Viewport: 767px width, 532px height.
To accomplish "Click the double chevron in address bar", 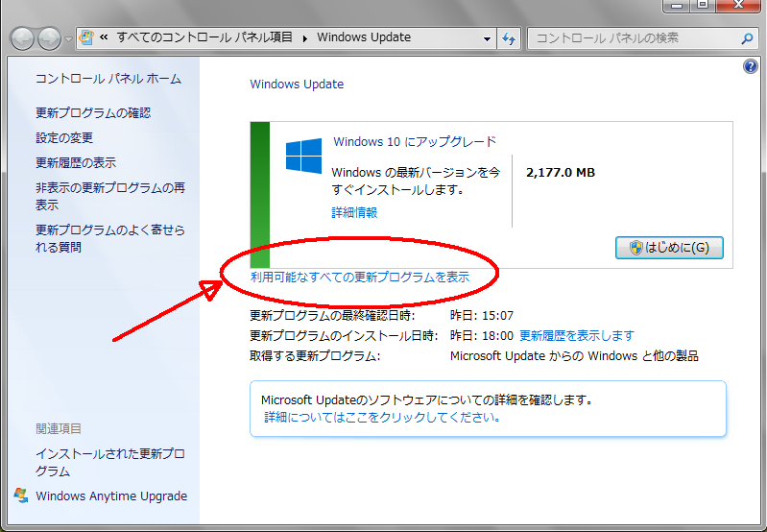I will 104,37.
